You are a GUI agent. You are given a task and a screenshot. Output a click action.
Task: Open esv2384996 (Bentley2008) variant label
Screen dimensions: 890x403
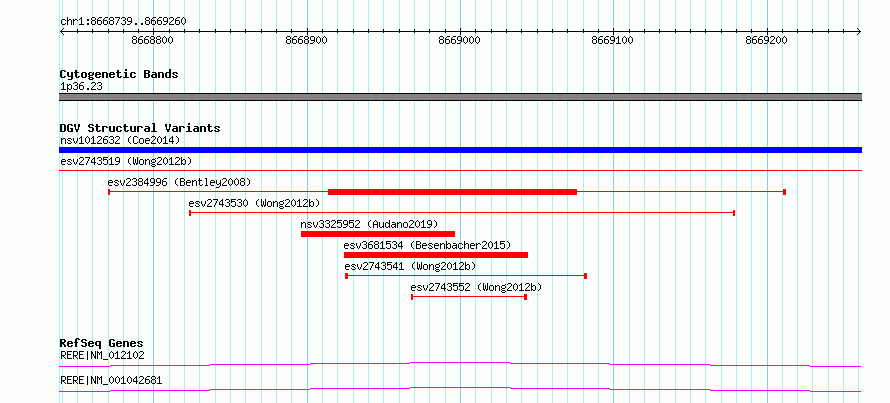(179, 182)
